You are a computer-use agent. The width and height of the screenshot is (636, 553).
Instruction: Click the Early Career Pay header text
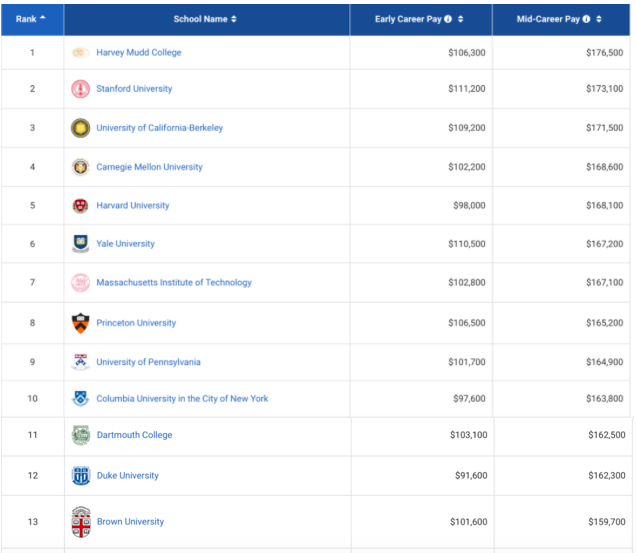click(408, 19)
